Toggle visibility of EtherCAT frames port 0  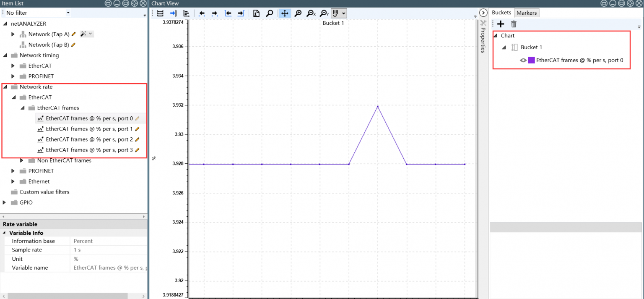pos(523,60)
